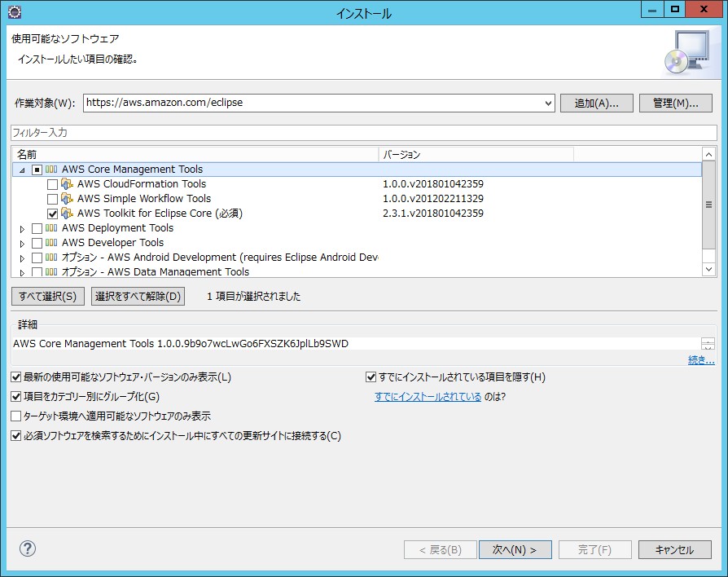Maximize the インストール window

(x=674, y=9)
